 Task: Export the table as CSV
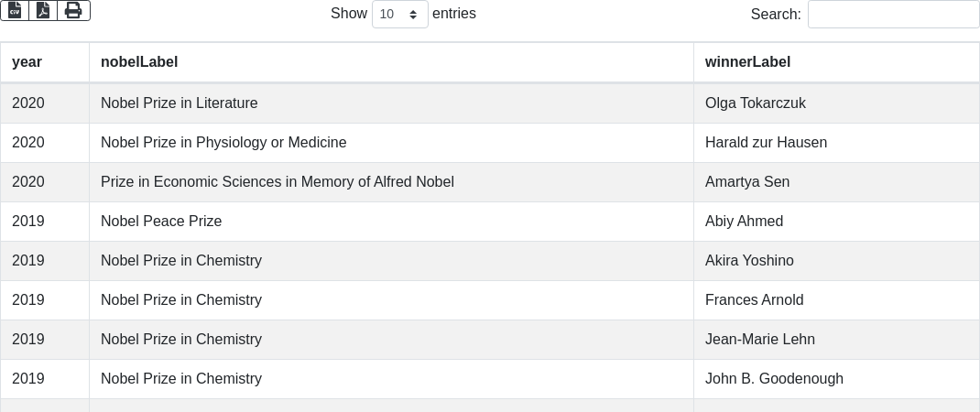pos(15,10)
